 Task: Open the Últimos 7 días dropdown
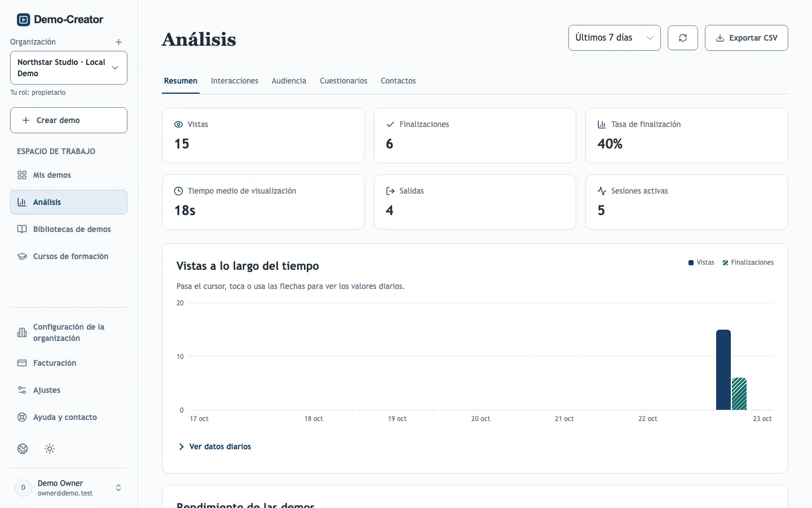(x=615, y=38)
